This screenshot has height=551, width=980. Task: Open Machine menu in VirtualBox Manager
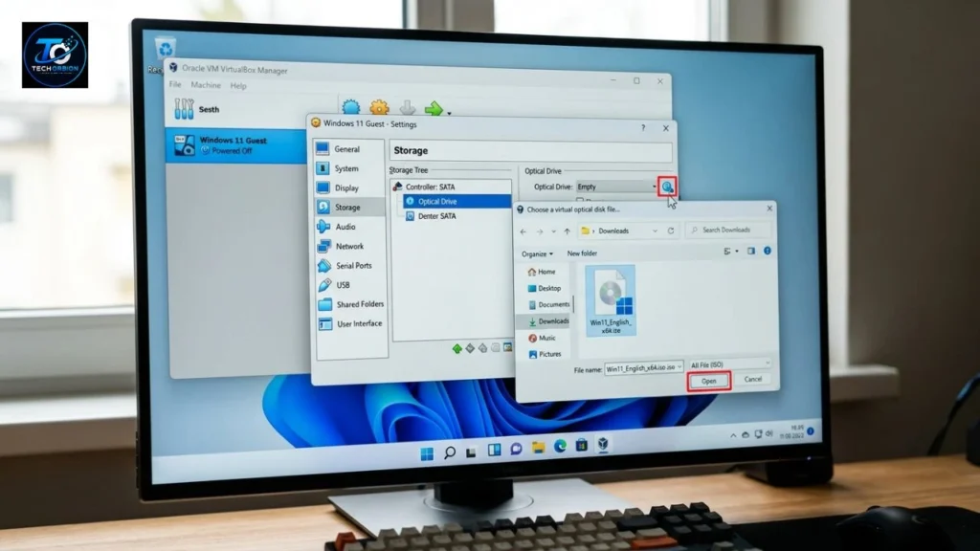(206, 85)
